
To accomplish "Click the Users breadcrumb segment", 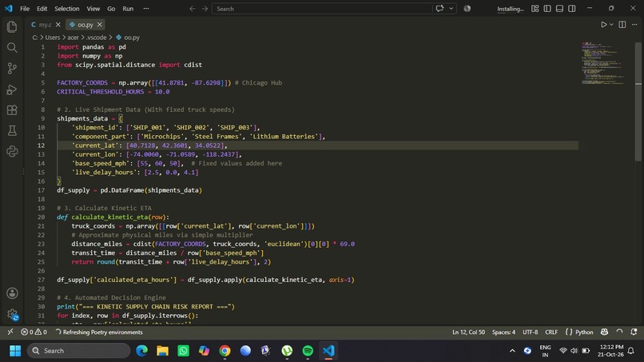I will coord(52,38).
